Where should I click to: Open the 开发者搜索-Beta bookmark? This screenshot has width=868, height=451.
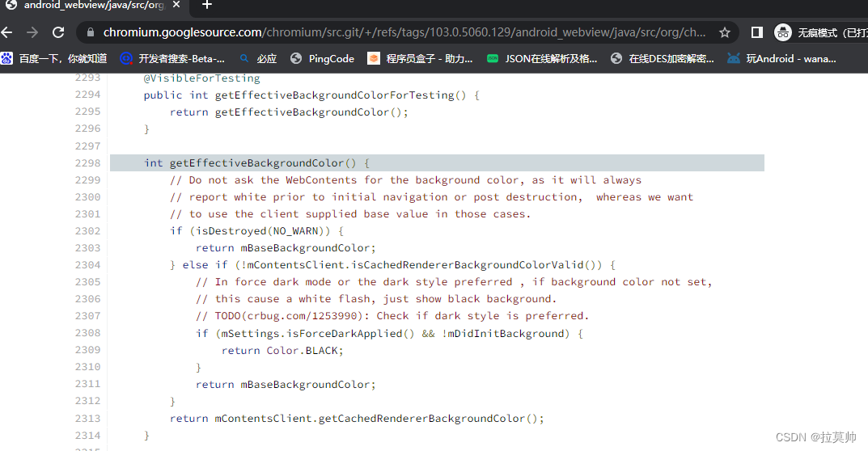click(173, 59)
